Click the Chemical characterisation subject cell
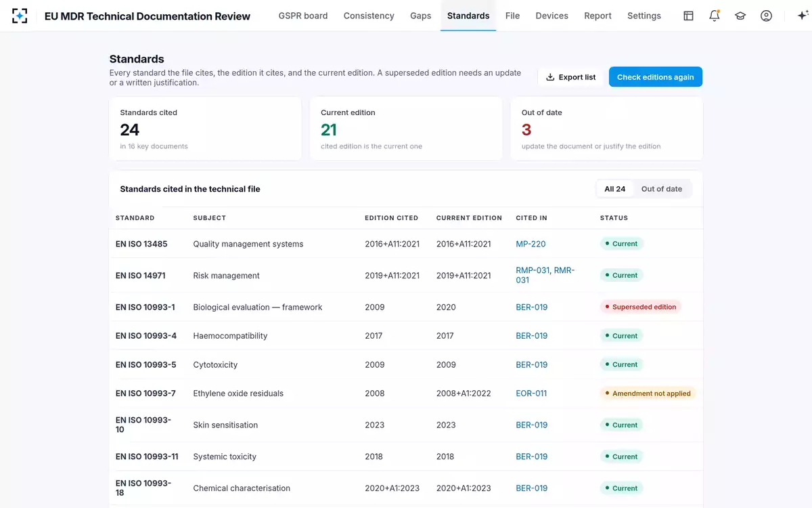This screenshot has height=508, width=812. click(x=242, y=488)
